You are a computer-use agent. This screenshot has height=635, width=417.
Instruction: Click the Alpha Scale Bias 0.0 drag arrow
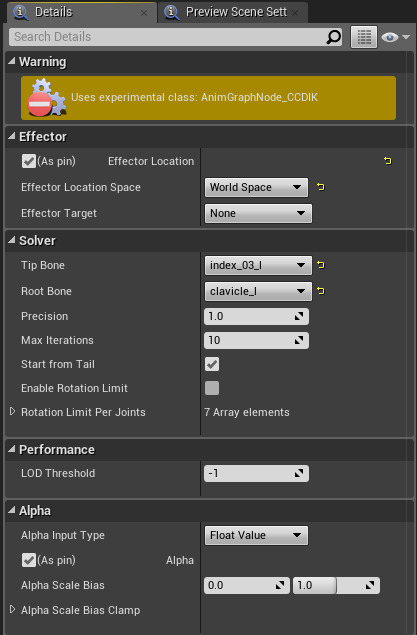click(x=280, y=585)
